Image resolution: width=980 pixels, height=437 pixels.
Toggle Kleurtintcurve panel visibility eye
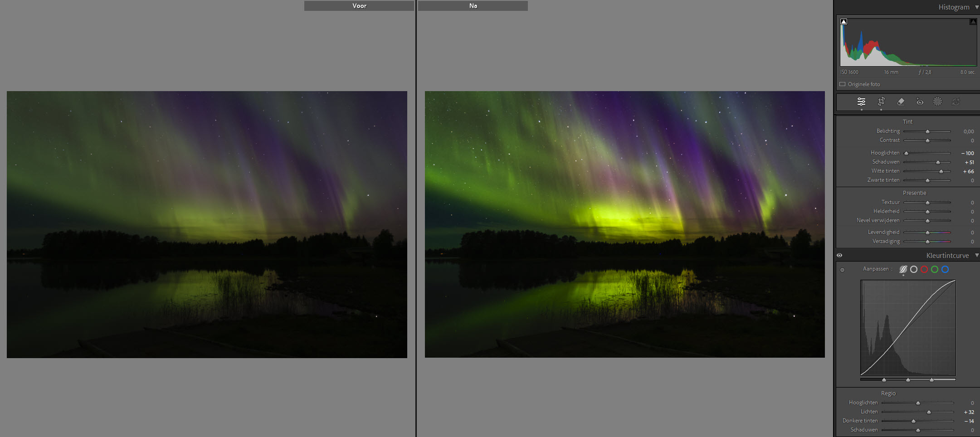coord(839,255)
